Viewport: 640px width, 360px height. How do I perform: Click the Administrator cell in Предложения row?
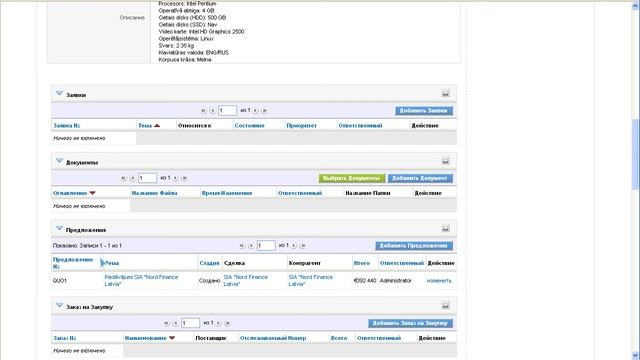(x=395, y=281)
